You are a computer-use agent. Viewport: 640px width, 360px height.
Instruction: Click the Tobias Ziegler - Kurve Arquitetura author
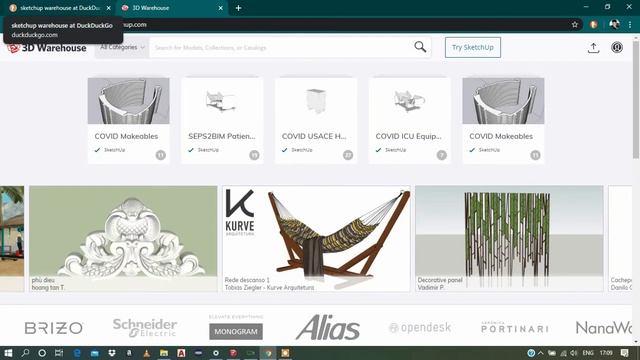pos(269,287)
